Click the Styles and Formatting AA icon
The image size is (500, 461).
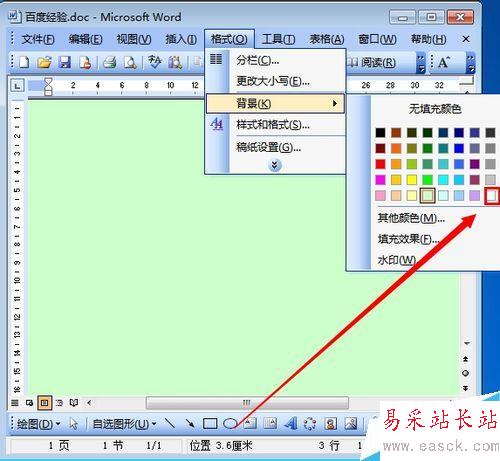pos(217,124)
